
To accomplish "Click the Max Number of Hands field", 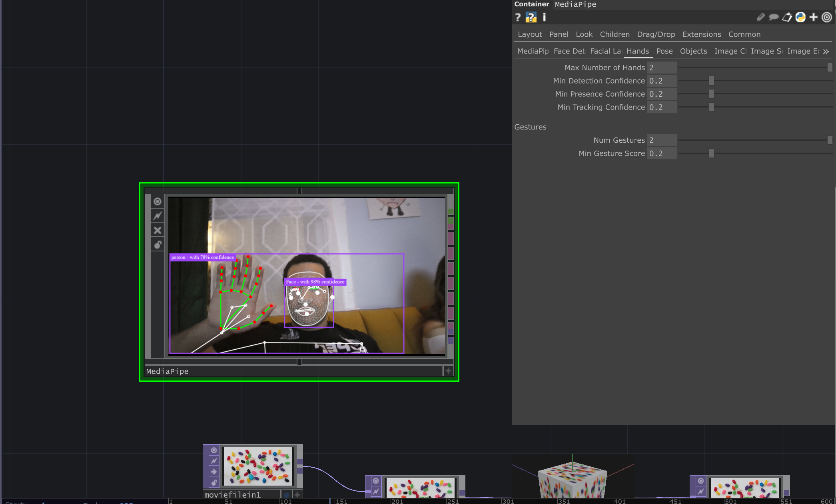I will 662,68.
